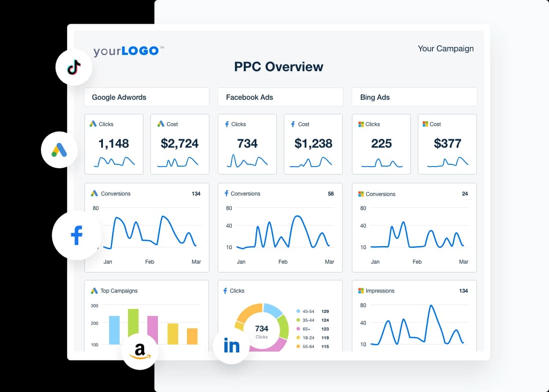Open the Bing Ads selector
Image resolution: width=549 pixels, height=392 pixels.
click(414, 97)
